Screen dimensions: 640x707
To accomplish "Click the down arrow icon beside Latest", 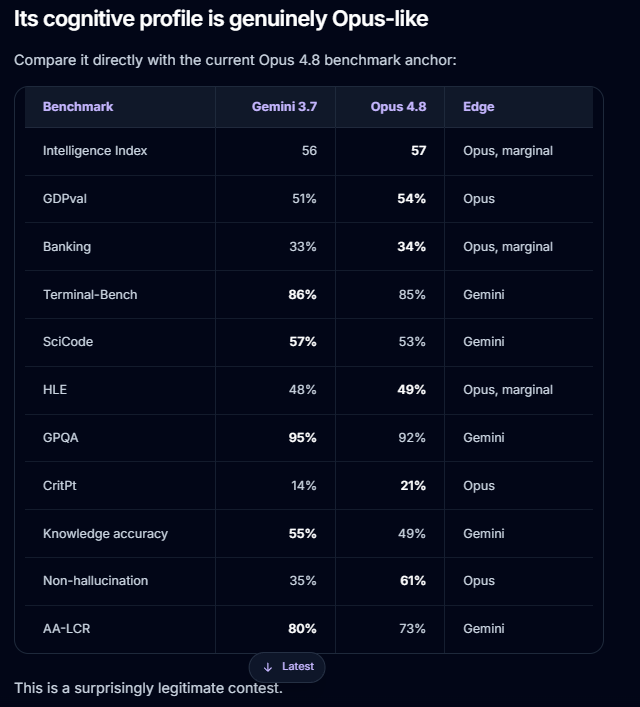I will [267, 667].
